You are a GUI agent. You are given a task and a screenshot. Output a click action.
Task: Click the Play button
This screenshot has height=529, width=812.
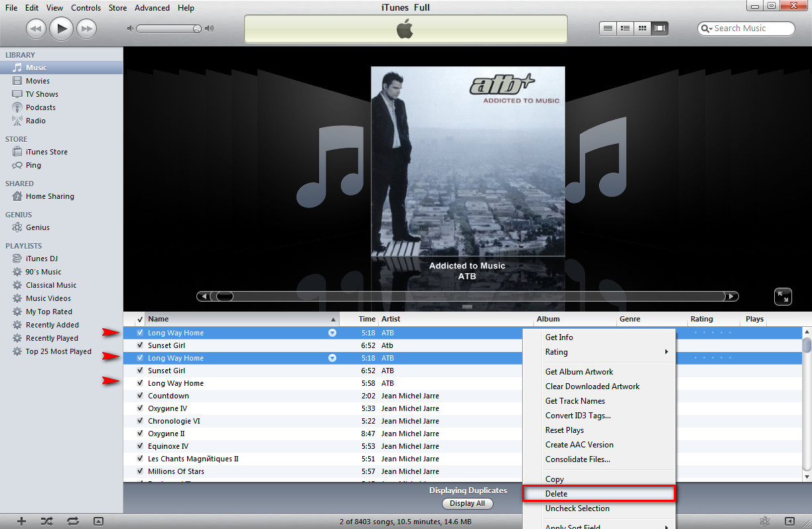click(x=61, y=28)
